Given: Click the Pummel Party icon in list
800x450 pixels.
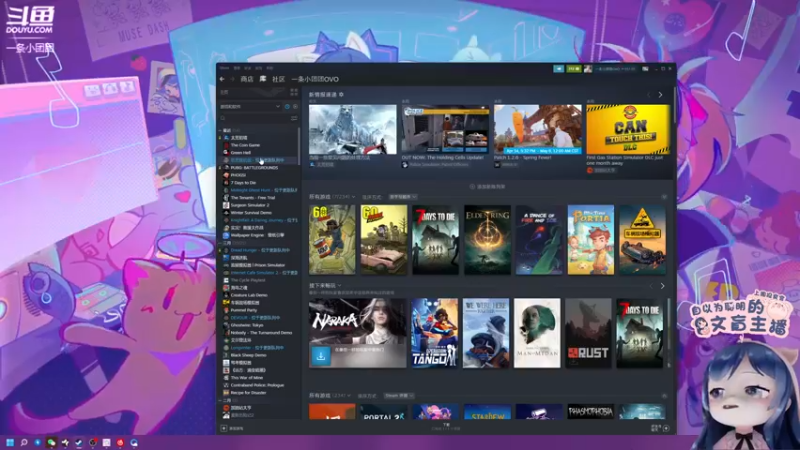Looking at the screenshot, I should click(226, 310).
